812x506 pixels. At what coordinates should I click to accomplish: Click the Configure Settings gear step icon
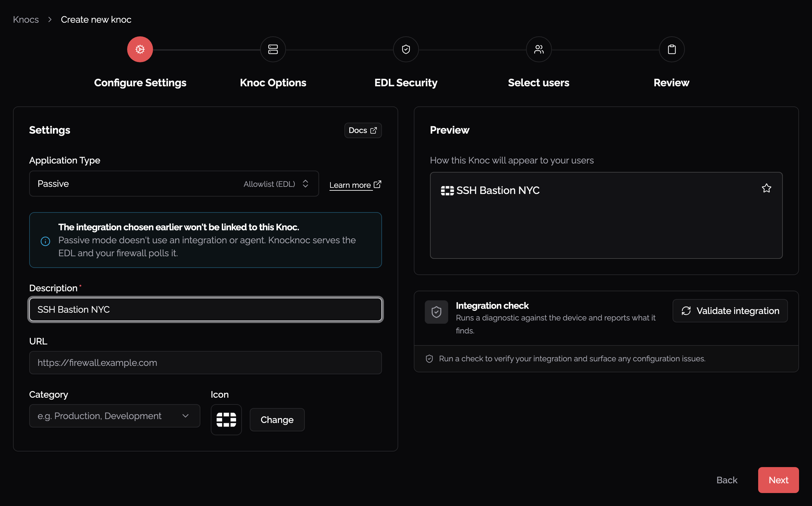140,49
